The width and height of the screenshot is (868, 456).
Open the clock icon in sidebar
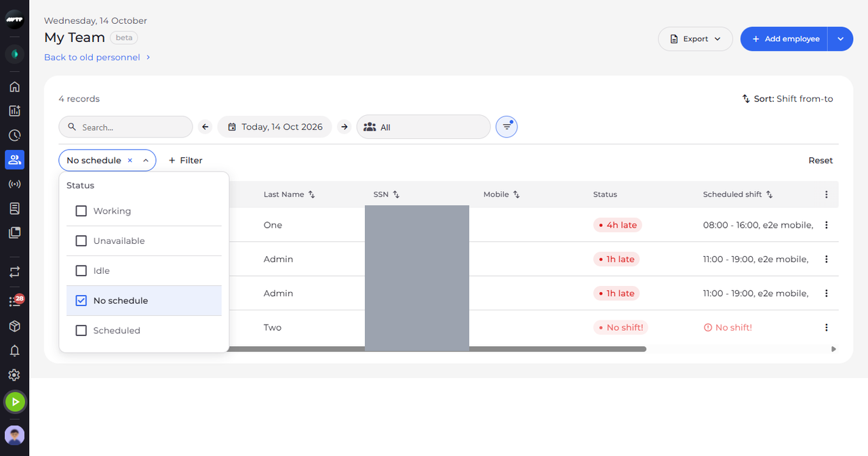click(x=14, y=136)
